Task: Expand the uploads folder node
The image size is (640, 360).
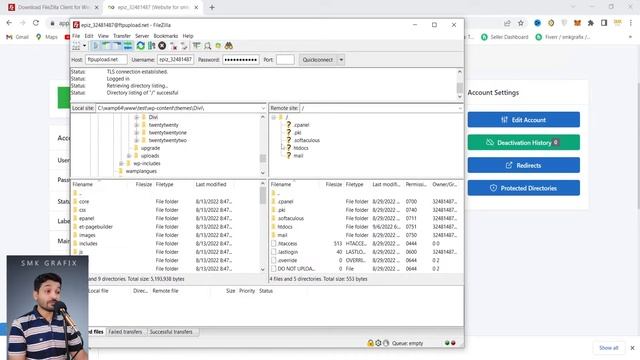Action: pos(129,156)
